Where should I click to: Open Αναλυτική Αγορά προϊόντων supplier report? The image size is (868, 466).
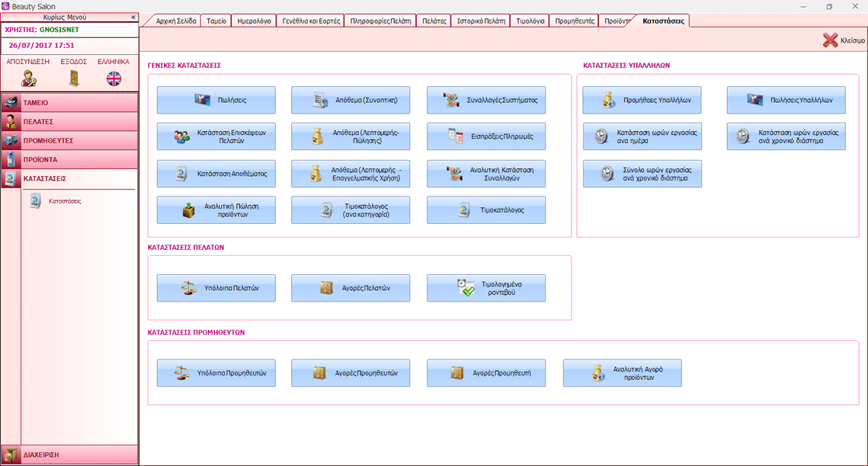tap(622, 373)
